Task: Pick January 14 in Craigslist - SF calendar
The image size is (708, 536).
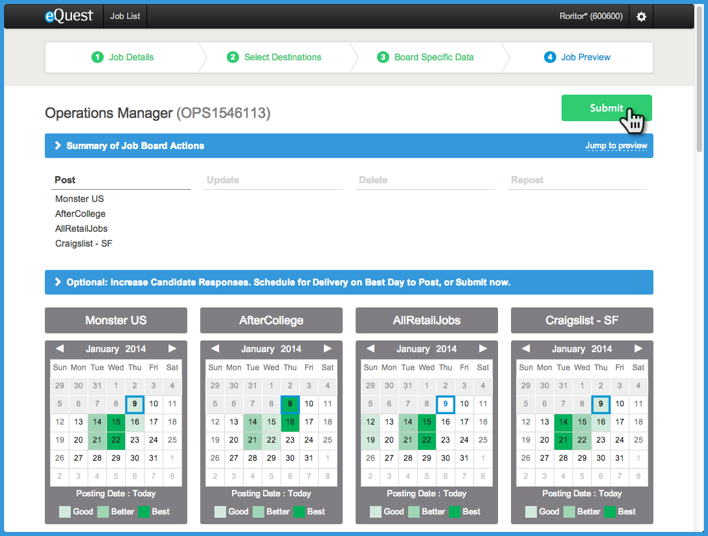Action: [x=563, y=422]
